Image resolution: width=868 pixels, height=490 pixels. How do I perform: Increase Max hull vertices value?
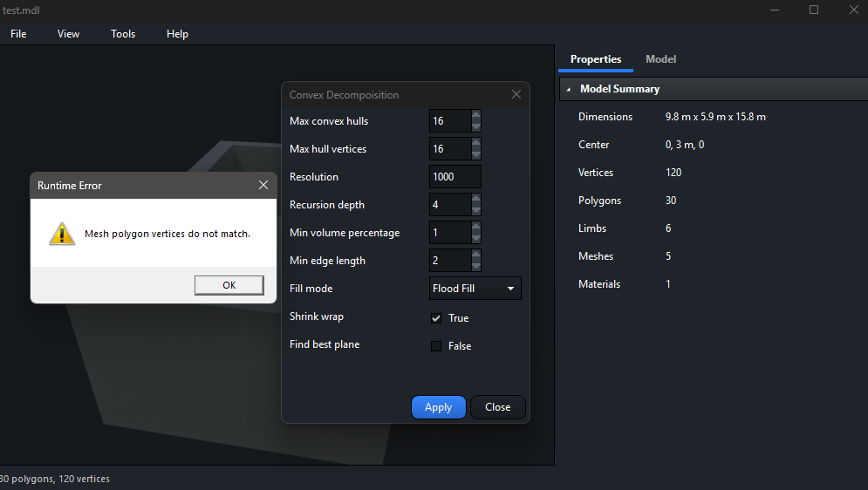tap(476, 143)
